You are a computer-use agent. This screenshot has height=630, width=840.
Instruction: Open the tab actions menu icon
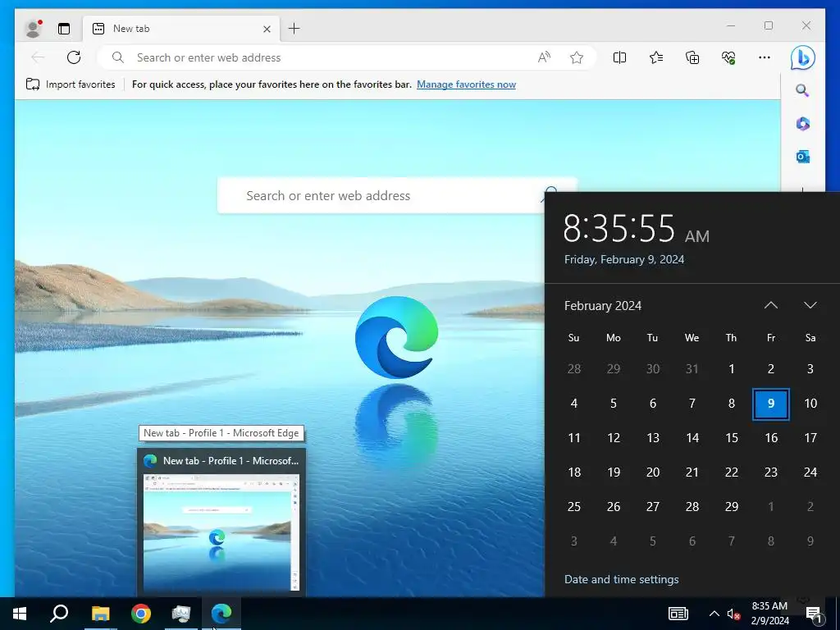(64, 29)
